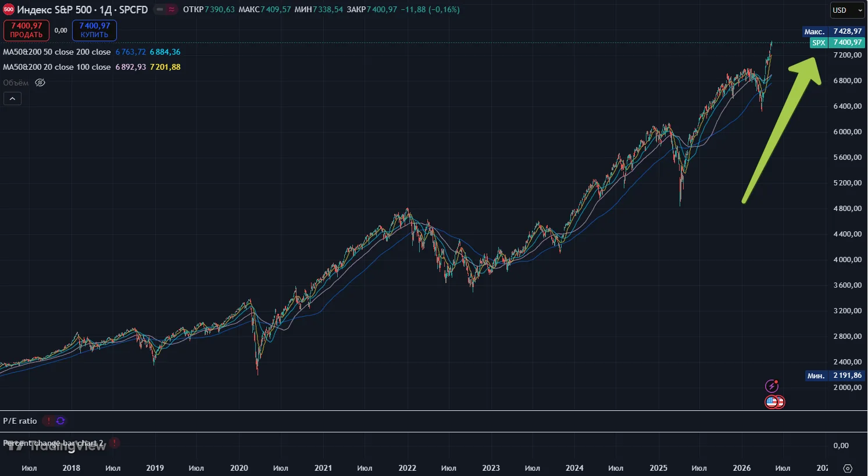Click the 6 892,93 moving average value

tap(131, 67)
